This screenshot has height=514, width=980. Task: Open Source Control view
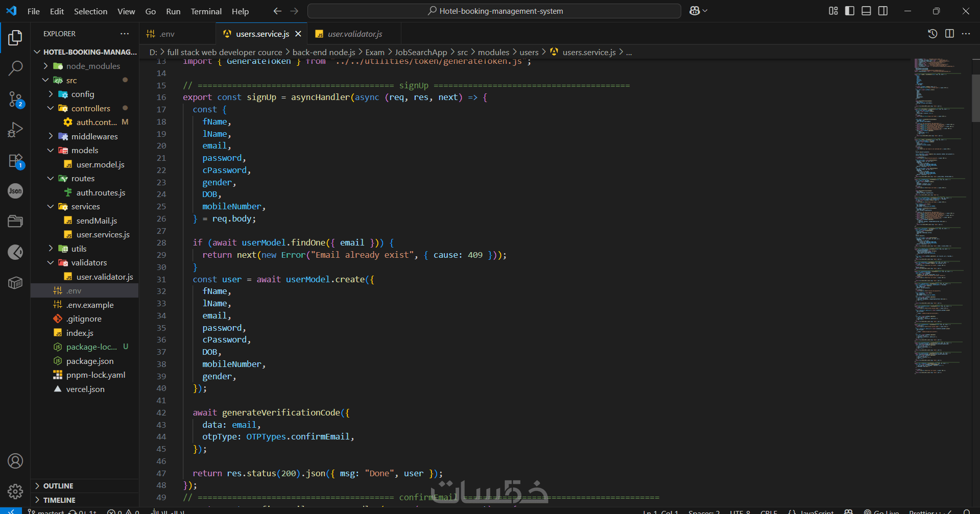pos(15,99)
